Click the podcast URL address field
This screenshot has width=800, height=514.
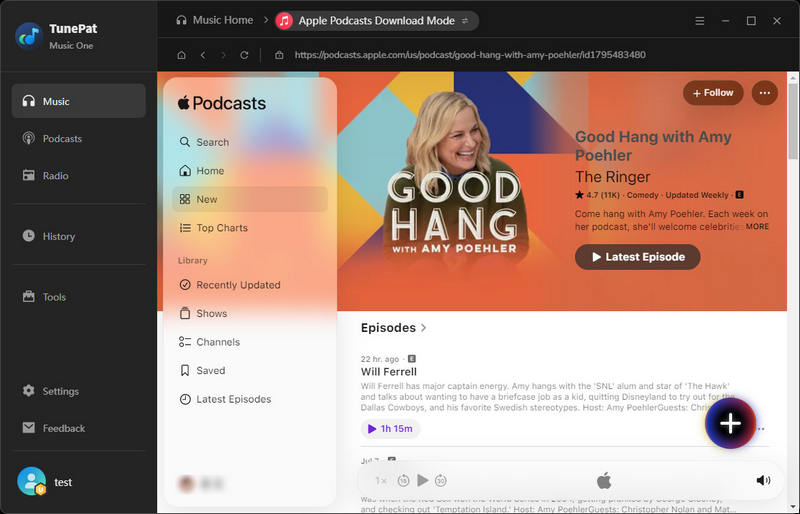point(470,55)
